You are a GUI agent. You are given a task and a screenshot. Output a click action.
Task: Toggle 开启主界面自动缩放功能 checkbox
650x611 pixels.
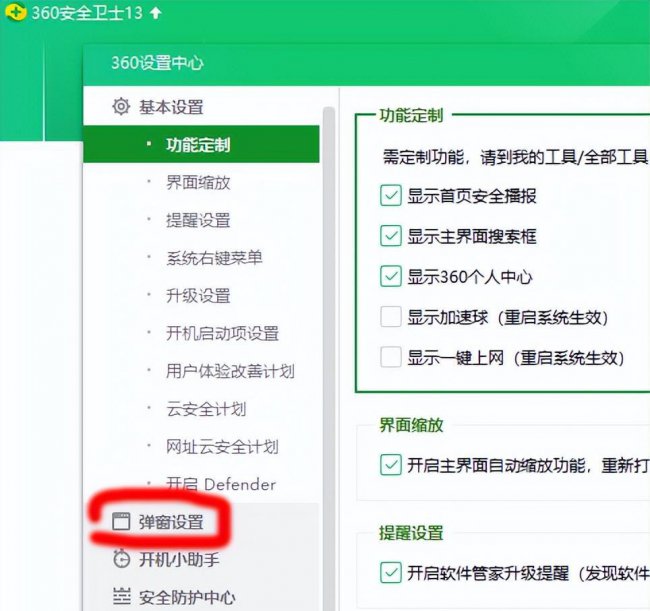pos(390,465)
